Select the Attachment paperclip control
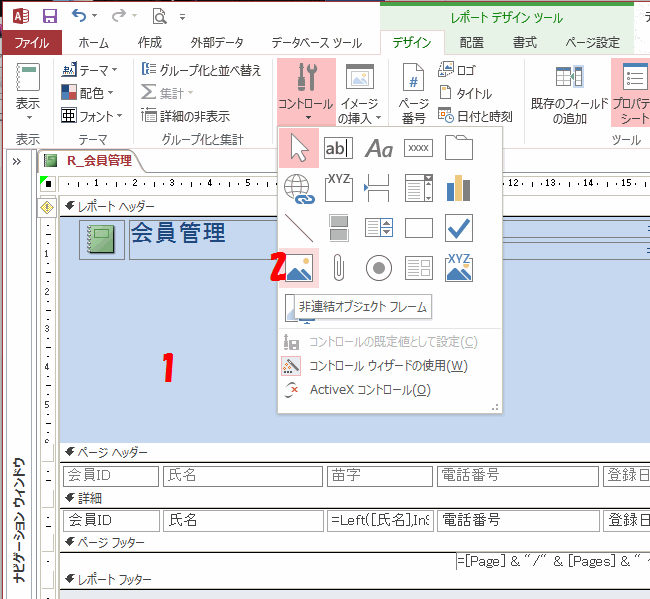 pos(339,268)
